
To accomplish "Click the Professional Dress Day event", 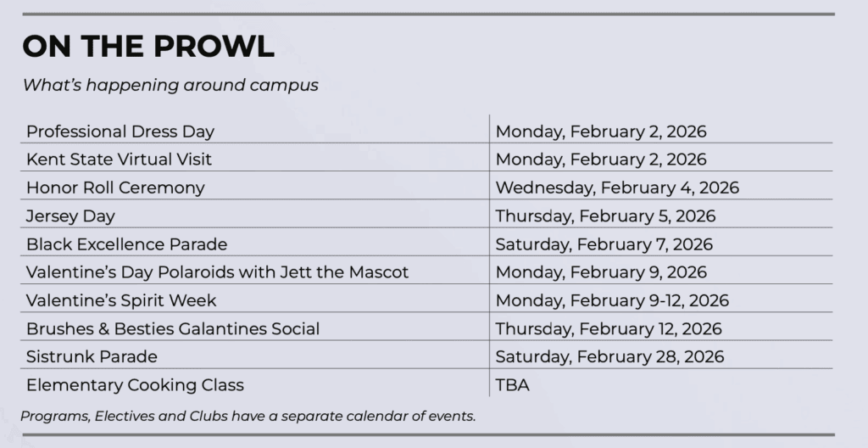I will 120,132.
